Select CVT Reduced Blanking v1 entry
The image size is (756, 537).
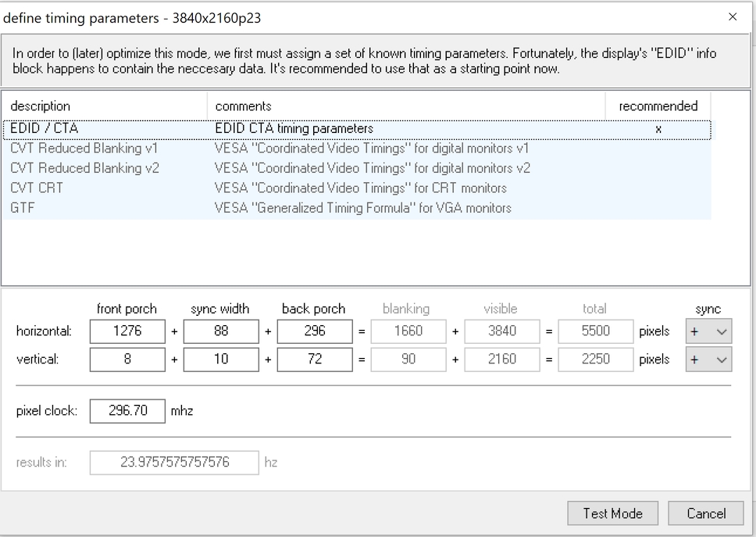click(84, 149)
